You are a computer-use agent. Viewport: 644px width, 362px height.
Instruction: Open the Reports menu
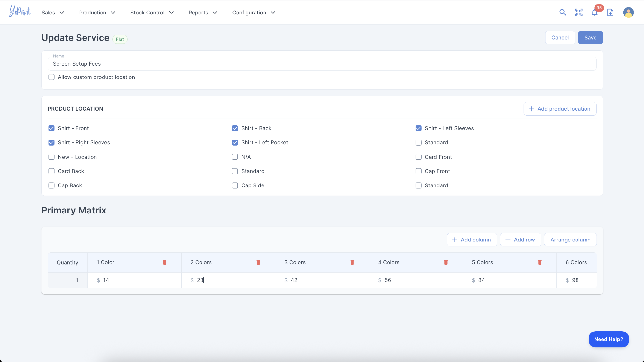click(202, 12)
